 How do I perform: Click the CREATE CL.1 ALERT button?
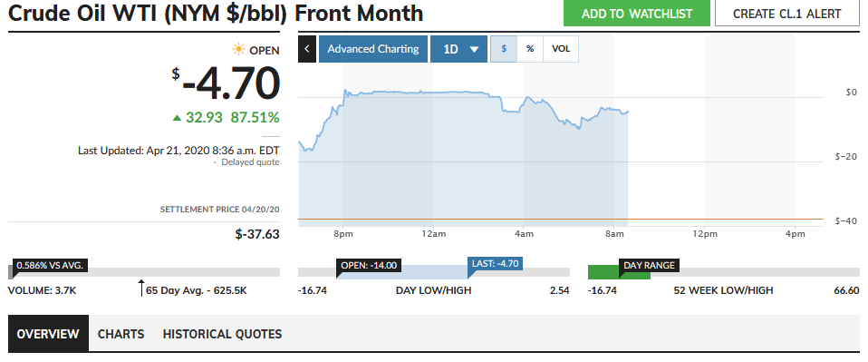787,14
